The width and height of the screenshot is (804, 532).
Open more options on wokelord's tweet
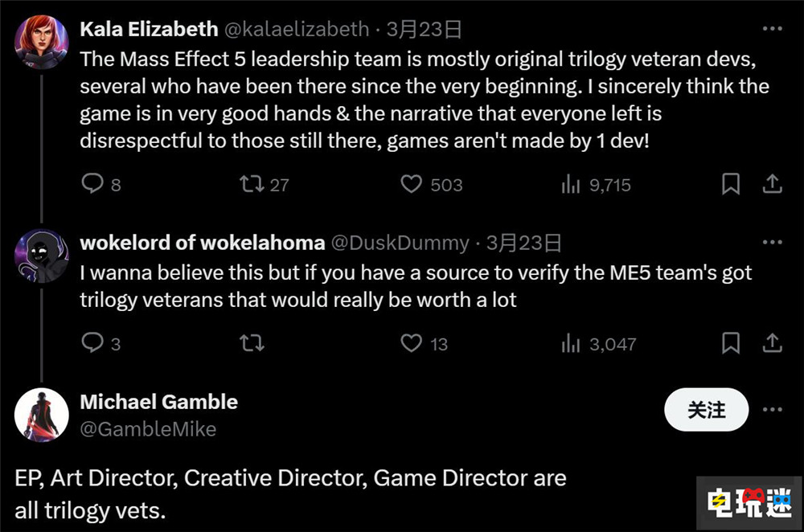coord(772,243)
